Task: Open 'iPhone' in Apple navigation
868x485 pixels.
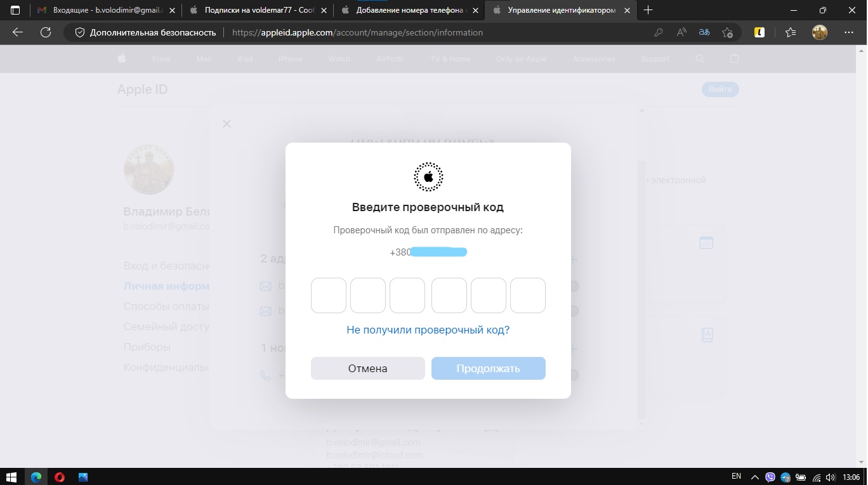Action: click(x=291, y=59)
